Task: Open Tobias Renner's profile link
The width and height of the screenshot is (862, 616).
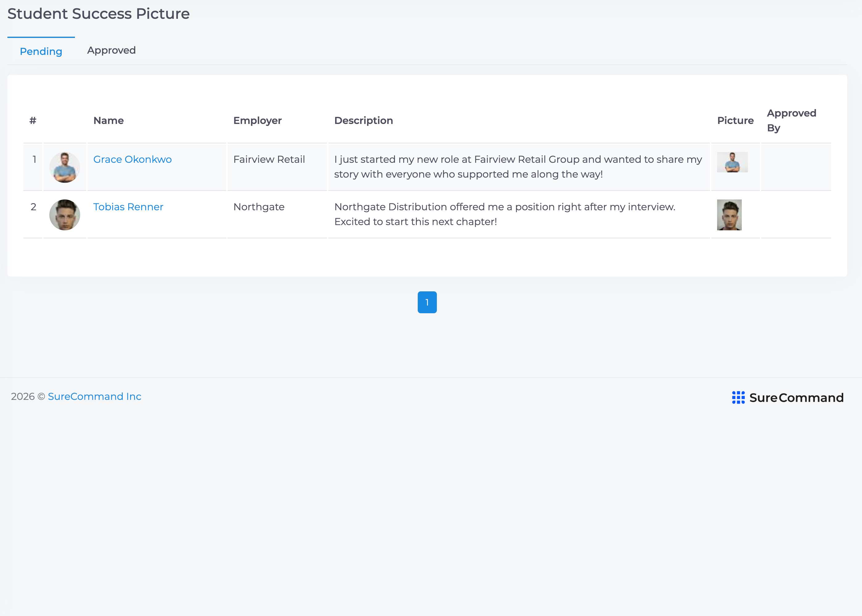Action: click(x=128, y=207)
